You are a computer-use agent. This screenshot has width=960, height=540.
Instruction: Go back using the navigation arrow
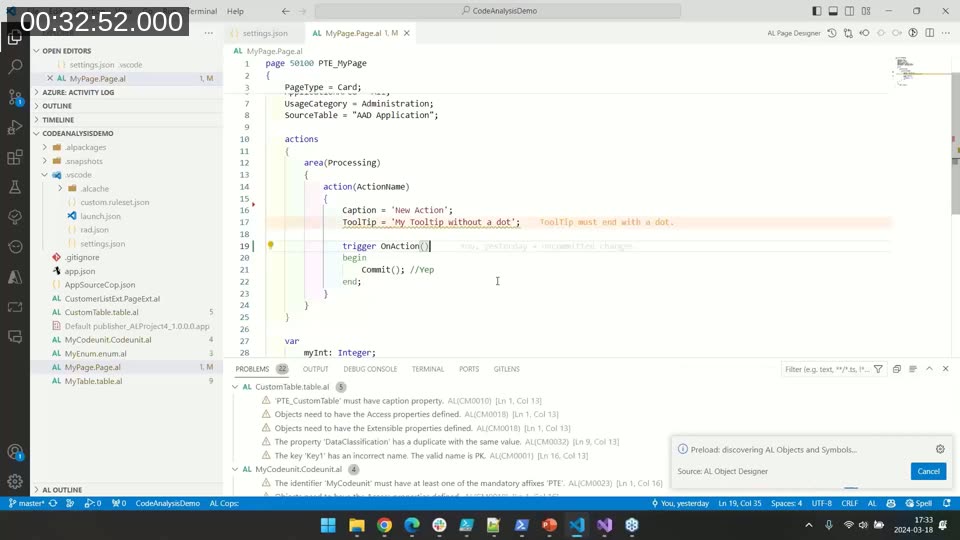pos(286,11)
